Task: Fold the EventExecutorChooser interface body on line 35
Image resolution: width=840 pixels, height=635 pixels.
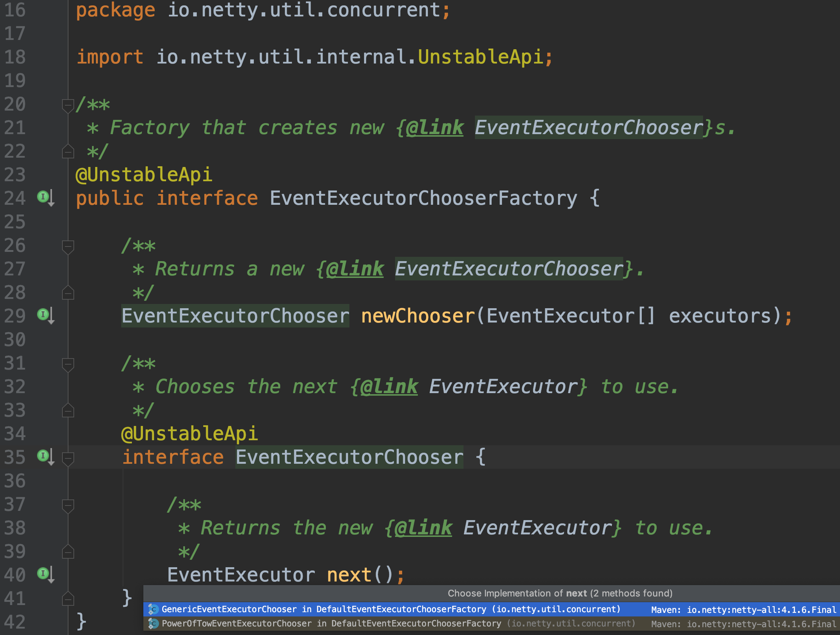Action: tap(68, 458)
